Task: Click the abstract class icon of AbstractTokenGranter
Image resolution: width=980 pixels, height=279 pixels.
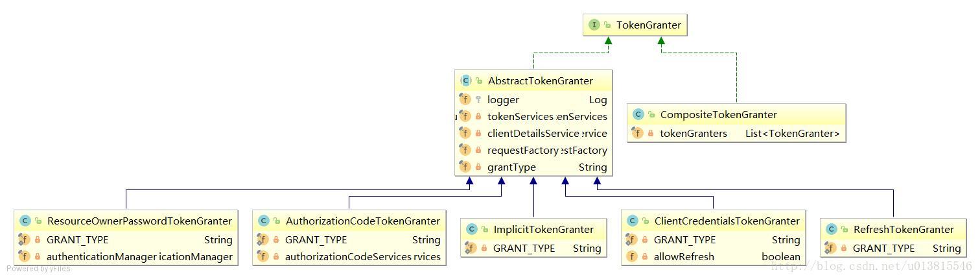Action: coord(465,81)
